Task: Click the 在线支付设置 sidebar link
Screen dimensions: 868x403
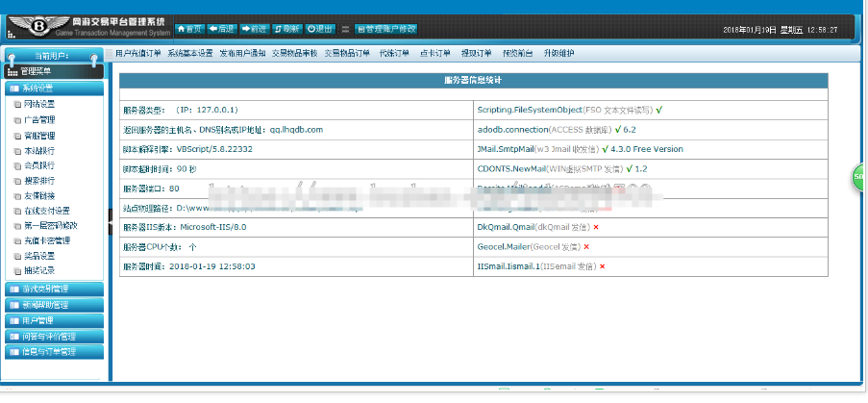Action: (x=46, y=211)
